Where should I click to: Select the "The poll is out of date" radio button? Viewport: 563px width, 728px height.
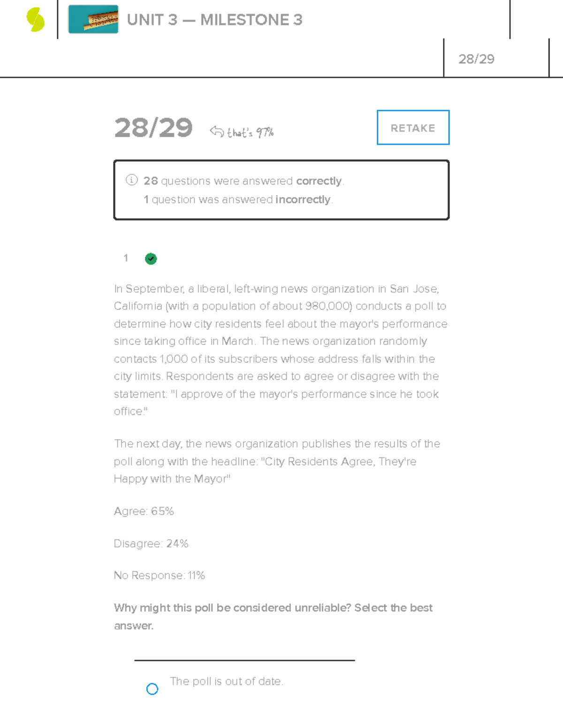coord(152,689)
